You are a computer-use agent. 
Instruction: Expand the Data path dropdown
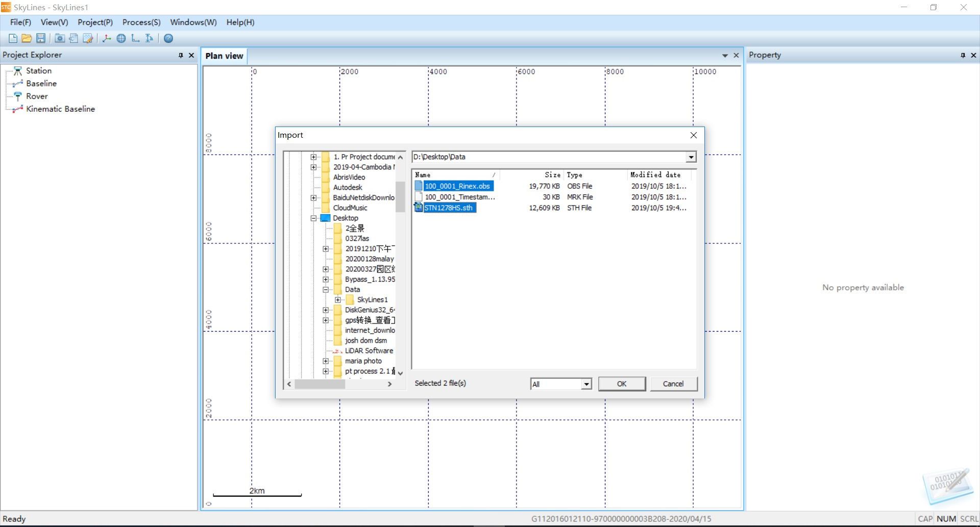(x=691, y=157)
